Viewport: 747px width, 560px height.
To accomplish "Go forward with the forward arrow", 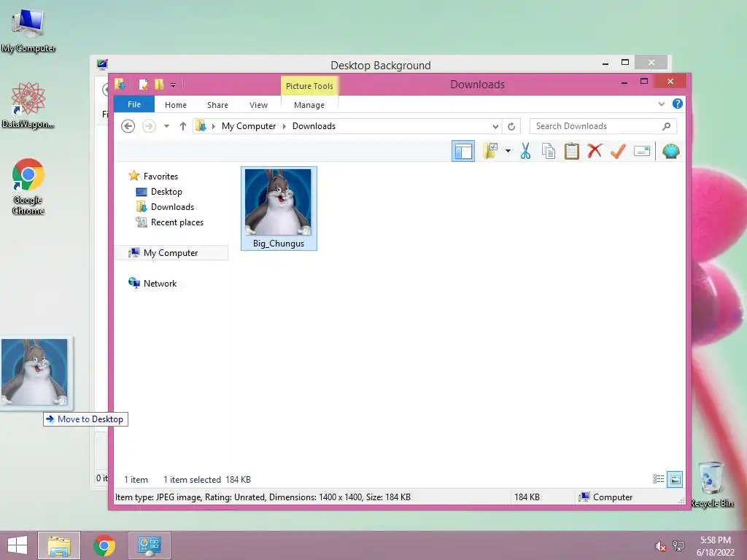I will [x=149, y=126].
